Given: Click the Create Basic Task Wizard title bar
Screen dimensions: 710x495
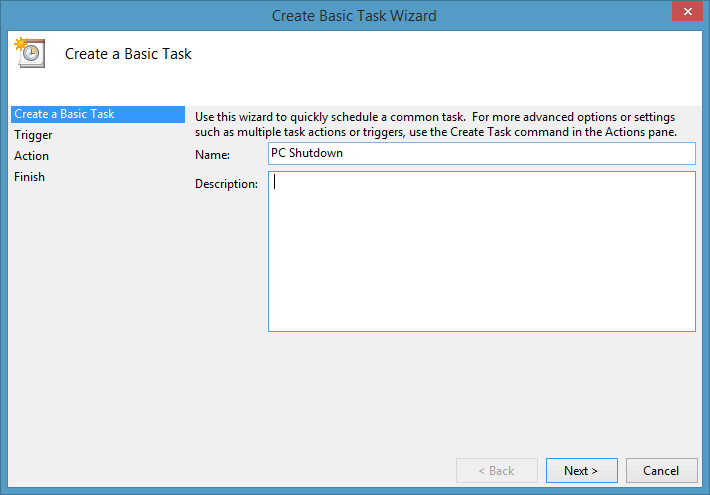Looking at the screenshot, I should click(354, 15).
